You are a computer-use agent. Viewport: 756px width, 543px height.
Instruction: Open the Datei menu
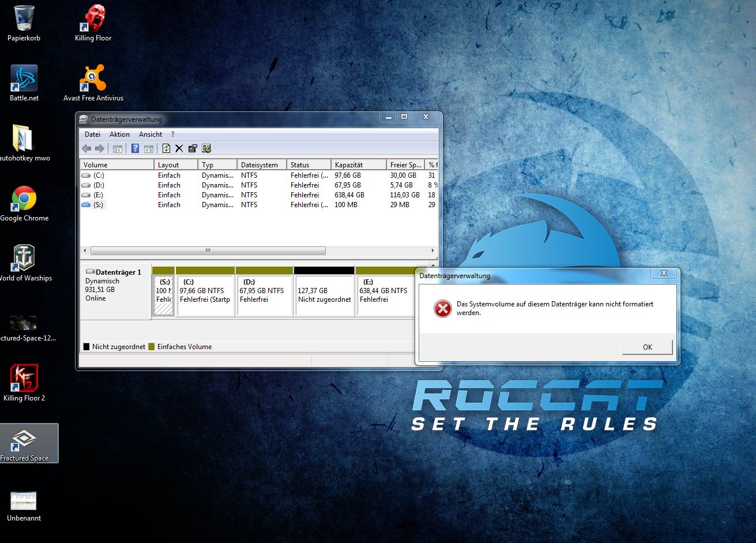pos(92,134)
